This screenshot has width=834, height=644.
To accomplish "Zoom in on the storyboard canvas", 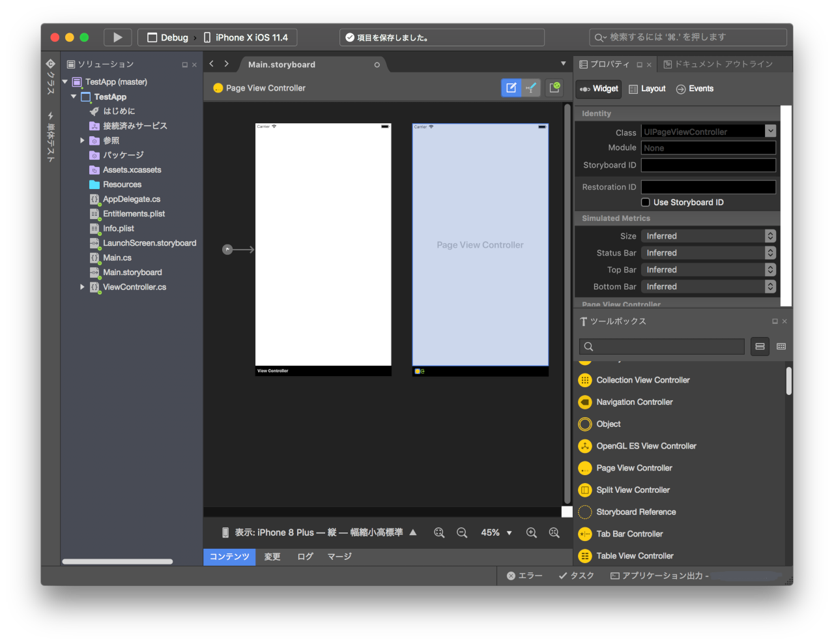I will coord(532,533).
